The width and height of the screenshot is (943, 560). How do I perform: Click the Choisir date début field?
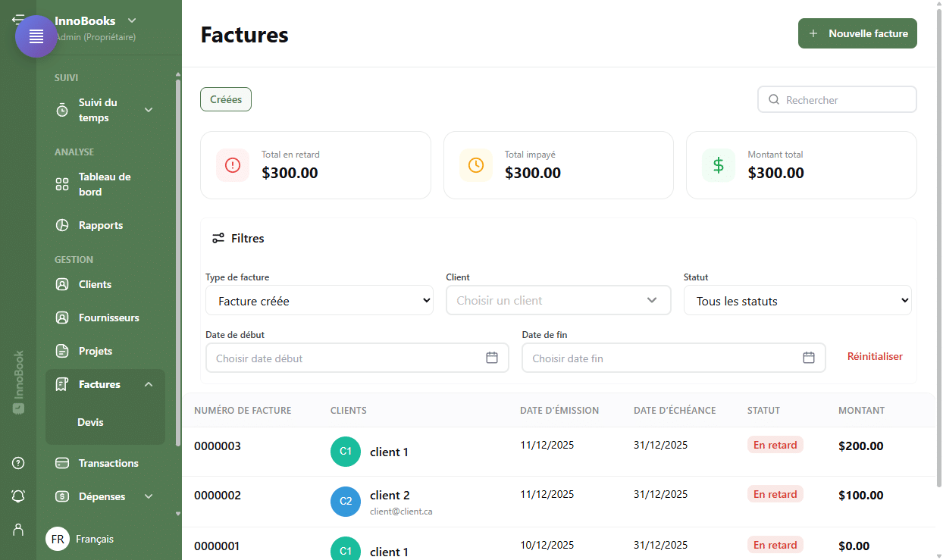point(357,358)
